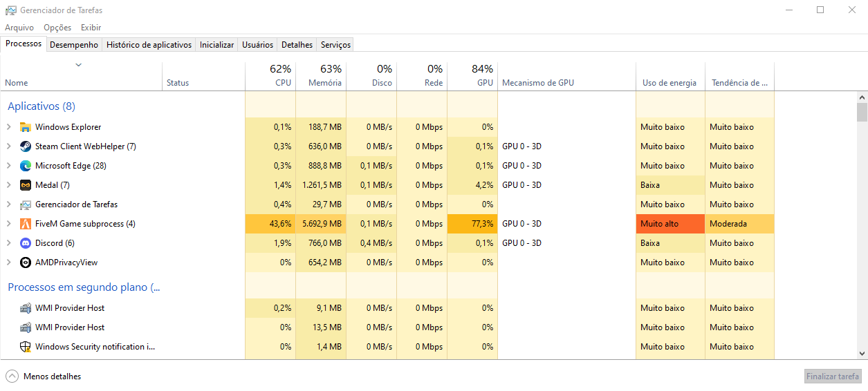Expand the Discord process group
Image resolution: width=868 pixels, height=391 pixels.
point(9,243)
